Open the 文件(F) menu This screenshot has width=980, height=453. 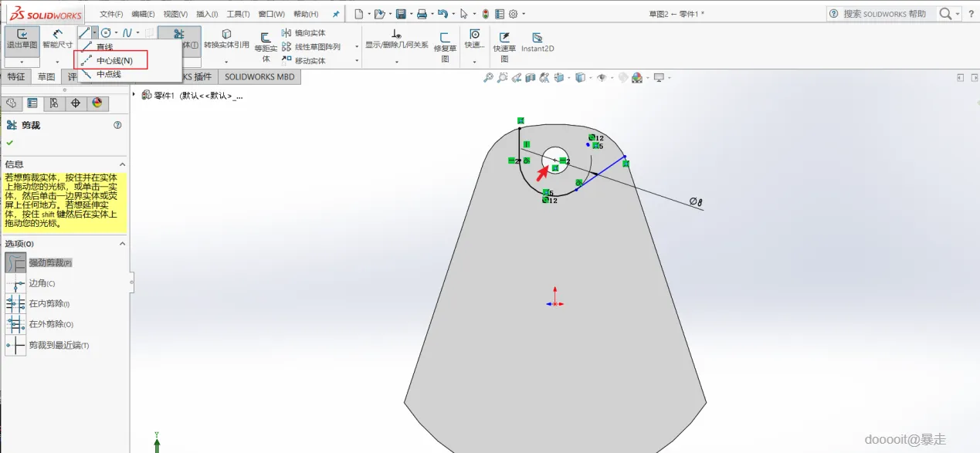[x=112, y=14]
